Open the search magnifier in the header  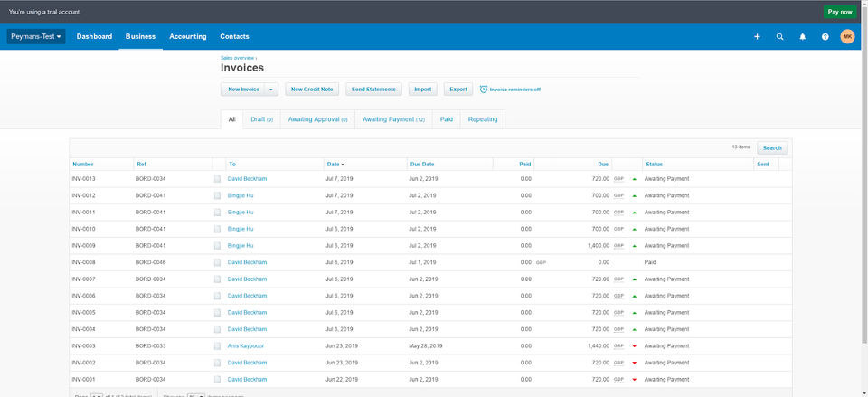pos(780,36)
